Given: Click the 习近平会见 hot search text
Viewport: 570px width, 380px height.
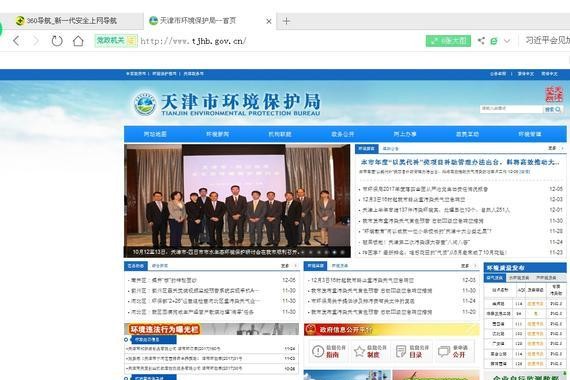Looking at the screenshot, I should coord(547,40).
